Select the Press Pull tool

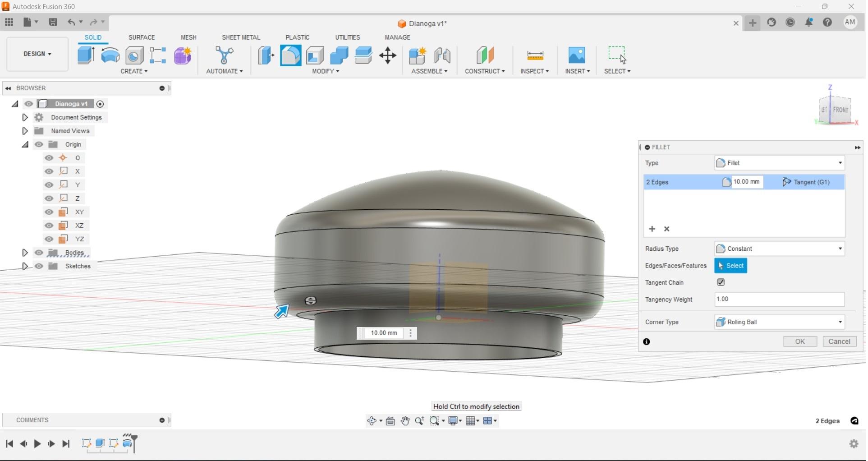266,55
